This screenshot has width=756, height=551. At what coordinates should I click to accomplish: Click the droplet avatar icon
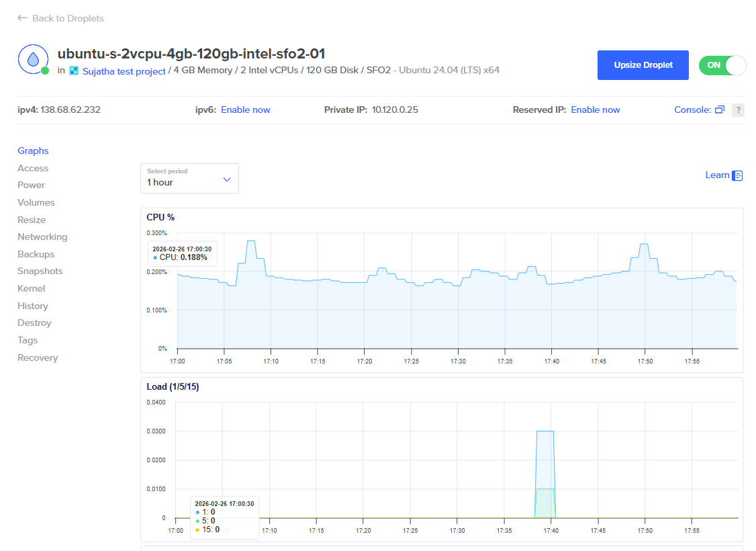point(33,59)
